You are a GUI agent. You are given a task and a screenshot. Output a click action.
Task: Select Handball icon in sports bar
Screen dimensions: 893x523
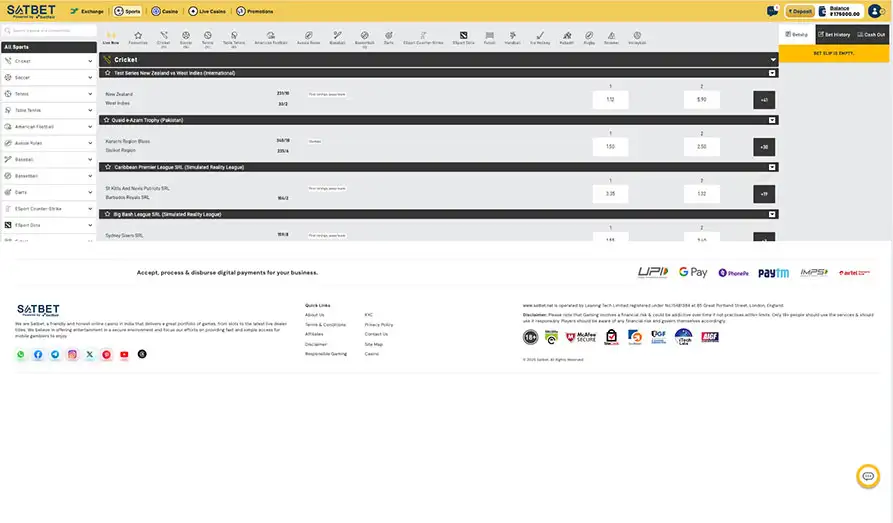click(513, 38)
